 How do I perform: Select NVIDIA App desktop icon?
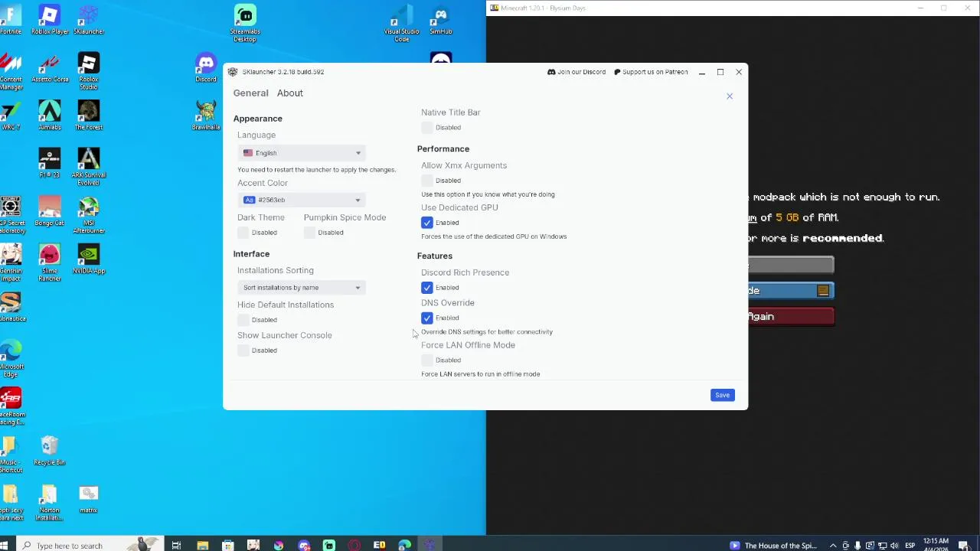click(x=89, y=259)
